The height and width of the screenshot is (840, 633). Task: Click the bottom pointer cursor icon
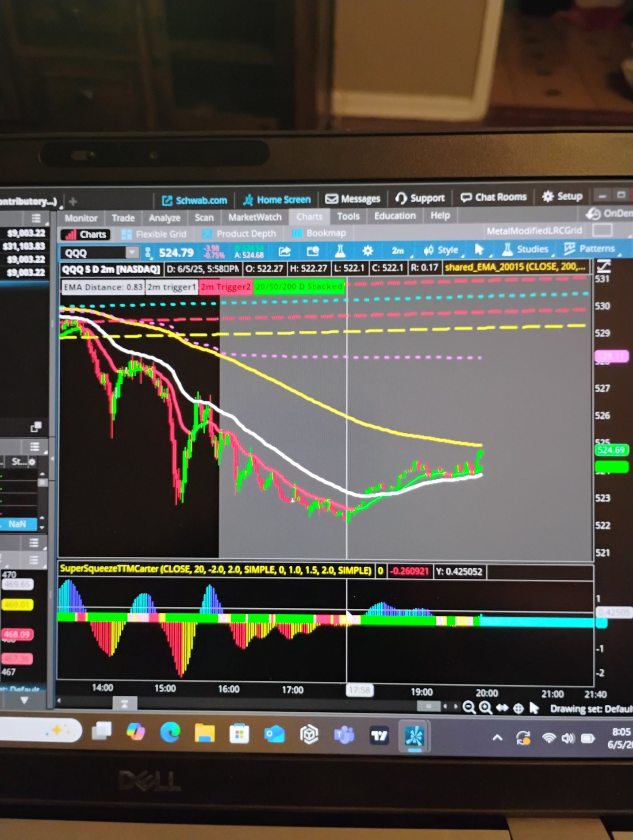[534, 708]
